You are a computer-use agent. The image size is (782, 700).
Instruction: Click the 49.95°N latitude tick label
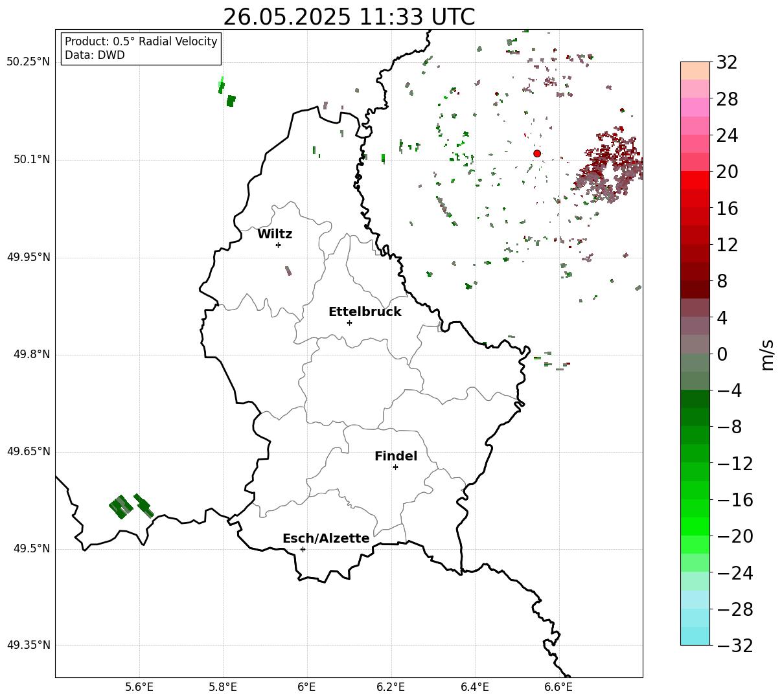click(x=29, y=257)
